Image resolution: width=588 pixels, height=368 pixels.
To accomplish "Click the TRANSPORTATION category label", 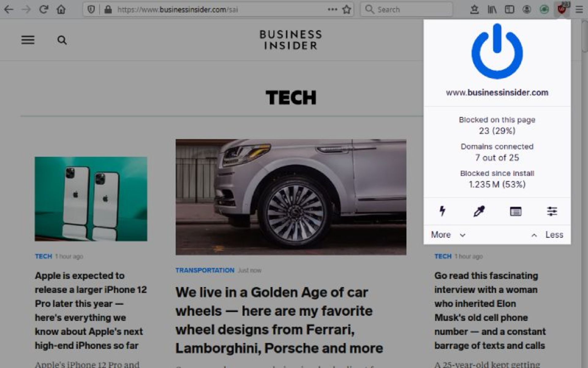I will point(205,270).
